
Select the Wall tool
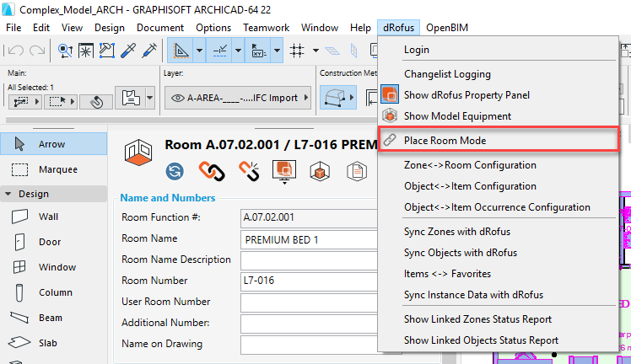pos(48,217)
